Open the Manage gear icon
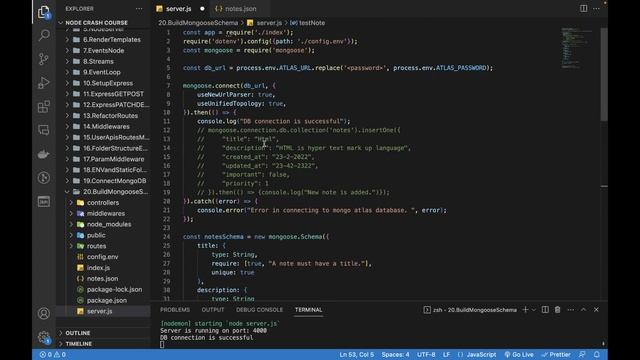The image size is (640, 360). coord(44,337)
